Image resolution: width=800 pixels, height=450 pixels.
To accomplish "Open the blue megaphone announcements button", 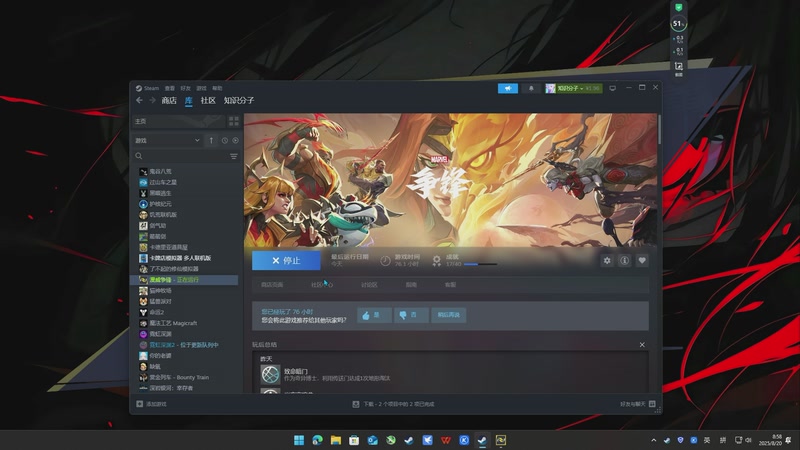I will (508, 88).
